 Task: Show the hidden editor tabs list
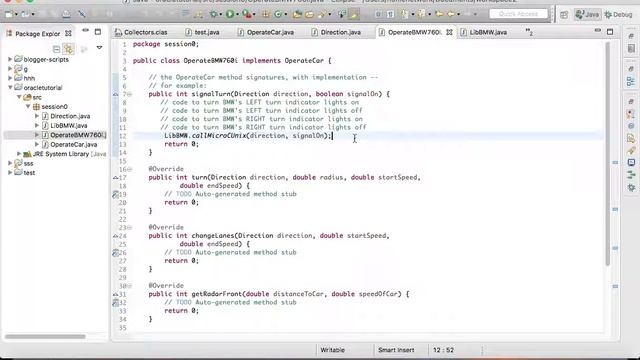point(529,32)
